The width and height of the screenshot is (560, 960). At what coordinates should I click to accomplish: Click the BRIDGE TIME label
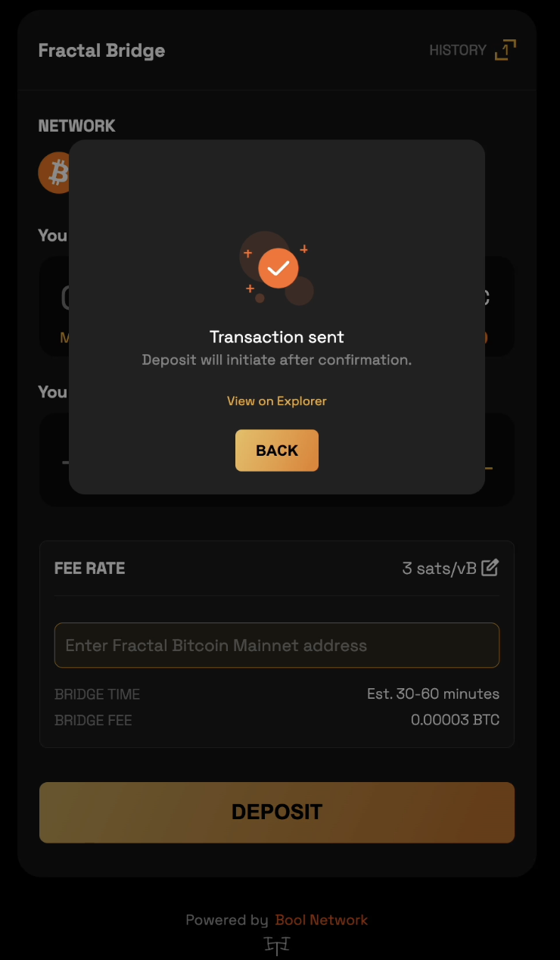(x=97, y=694)
